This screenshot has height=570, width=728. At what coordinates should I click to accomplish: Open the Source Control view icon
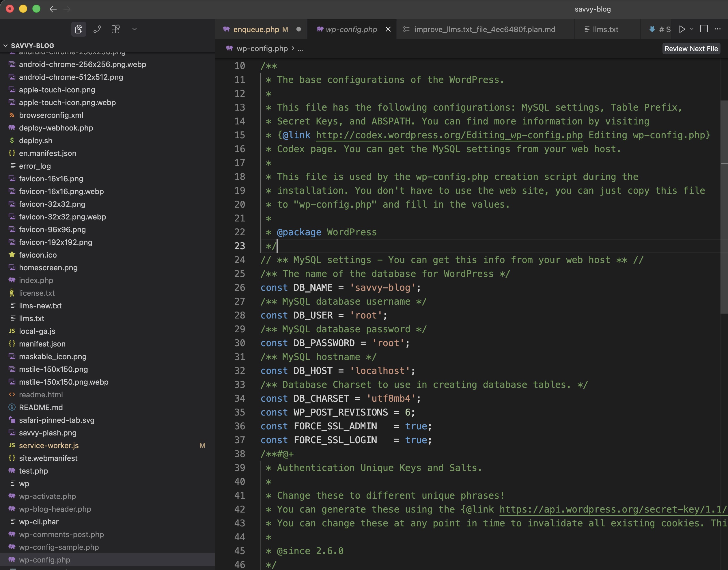(x=97, y=29)
